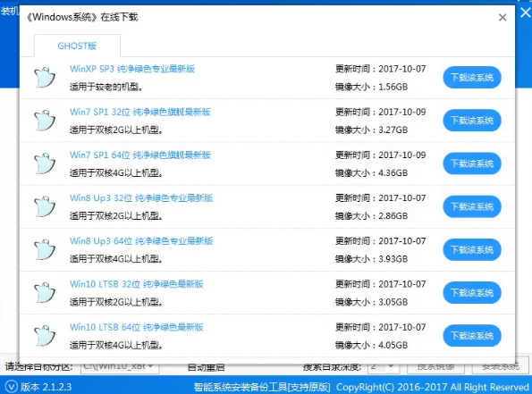532x394 pixels.
Task: Click the ghost icon beside Win10 LTSB 32位
Action: (45, 293)
